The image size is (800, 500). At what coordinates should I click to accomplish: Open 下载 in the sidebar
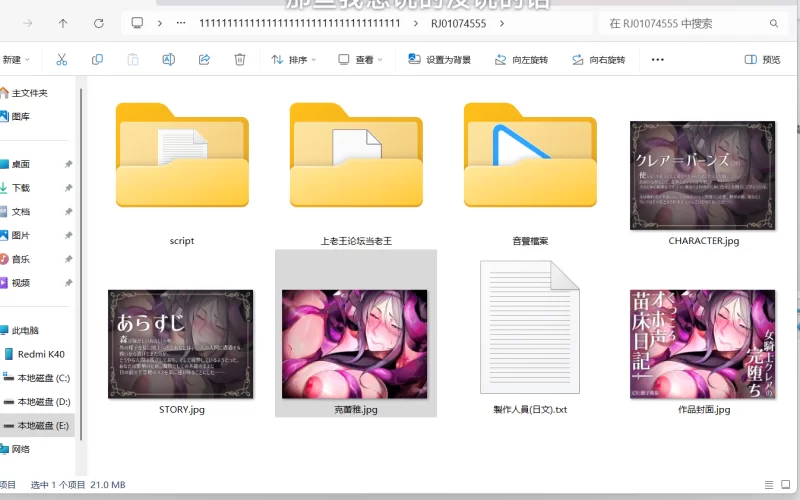[x=20, y=188]
